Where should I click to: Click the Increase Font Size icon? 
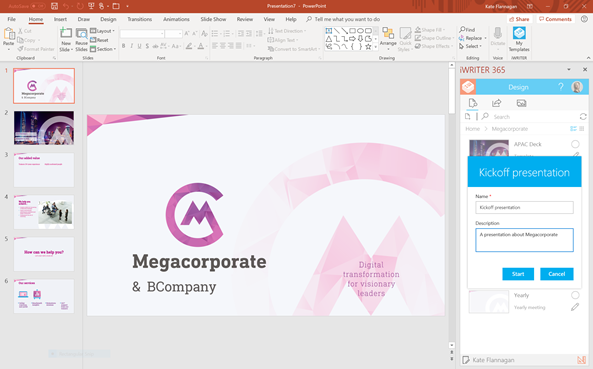point(187,34)
